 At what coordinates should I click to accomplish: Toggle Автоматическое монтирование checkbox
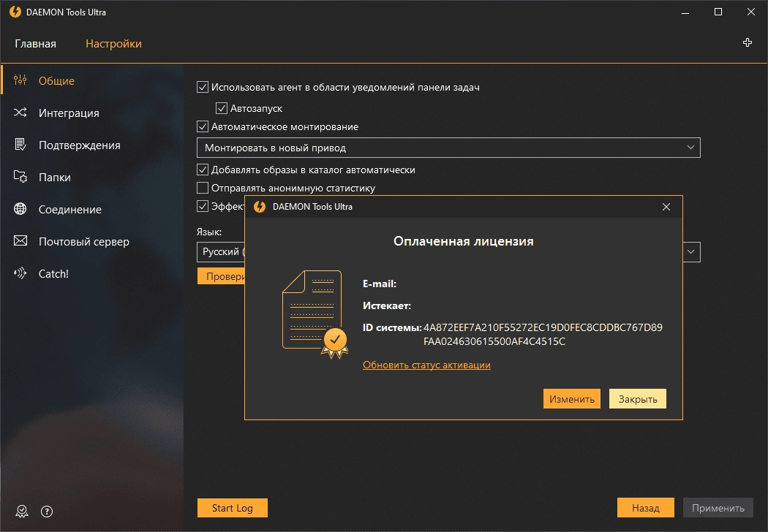click(x=203, y=126)
